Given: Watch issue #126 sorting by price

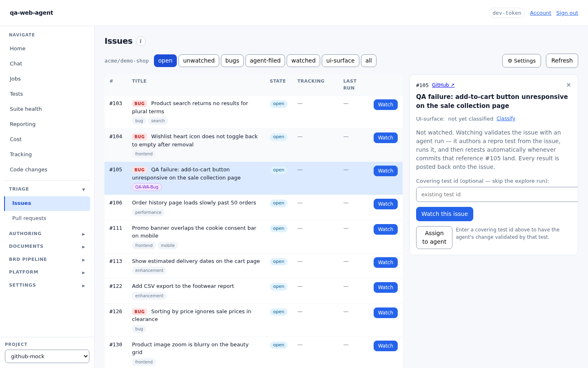Looking at the screenshot, I should 385,313.
